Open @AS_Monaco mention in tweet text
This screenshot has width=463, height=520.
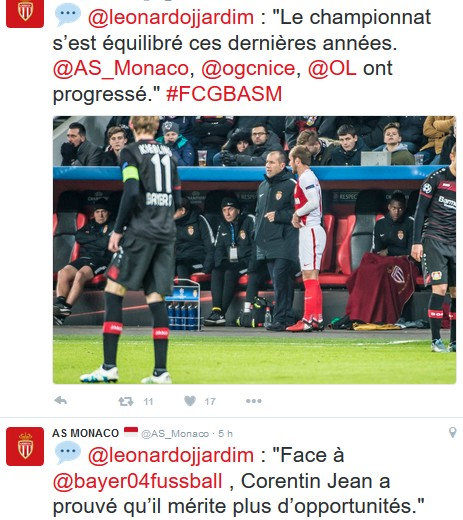click(x=121, y=69)
